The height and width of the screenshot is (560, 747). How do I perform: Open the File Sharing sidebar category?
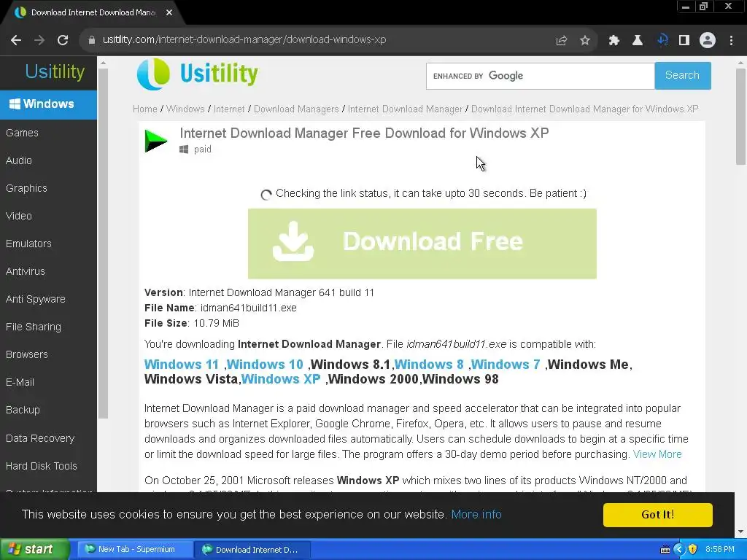pos(34,327)
